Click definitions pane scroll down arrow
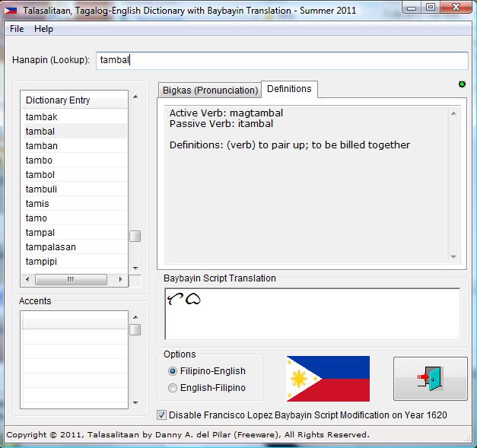Image resolution: width=477 pixels, height=448 pixels. point(453,257)
